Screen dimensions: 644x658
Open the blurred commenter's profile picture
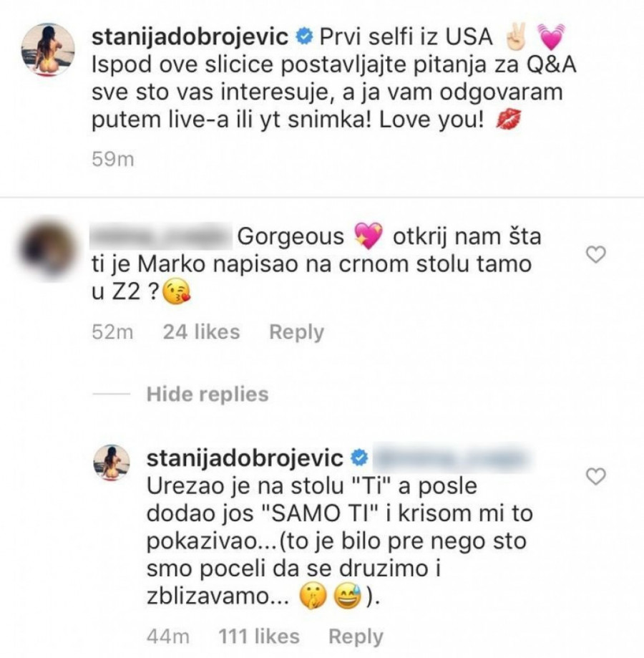point(48,248)
